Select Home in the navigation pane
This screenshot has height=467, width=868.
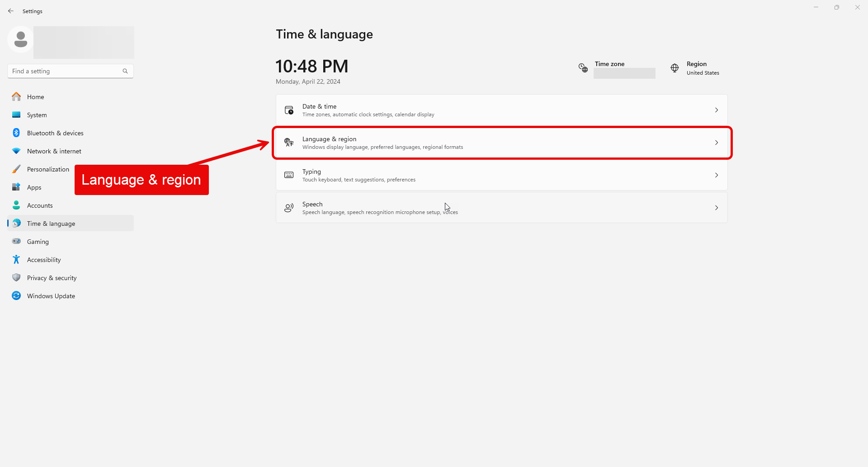tap(35, 96)
